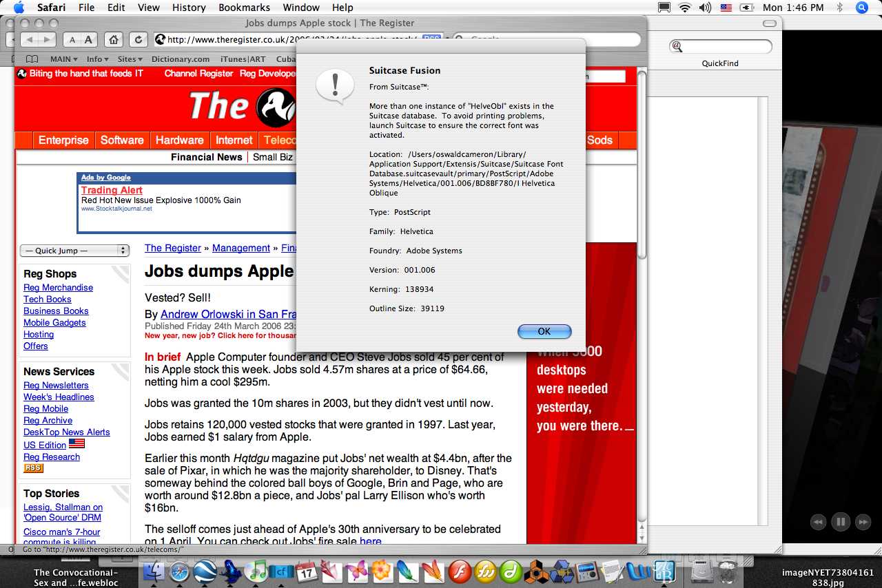The width and height of the screenshot is (882, 588).
Task: Open the Help menu
Action: [342, 8]
